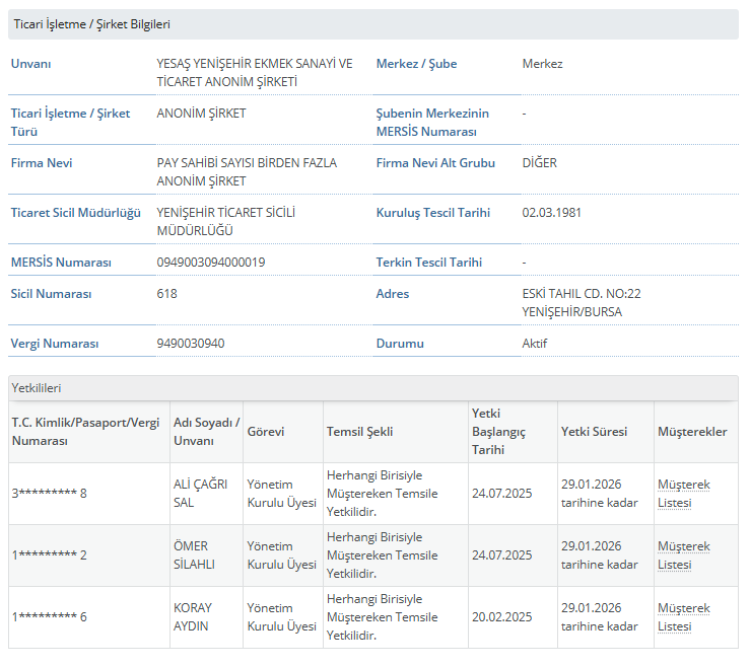The image size is (750, 667).
Task: Click the name KORAY AYDIN in the table
Action: point(193,617)
